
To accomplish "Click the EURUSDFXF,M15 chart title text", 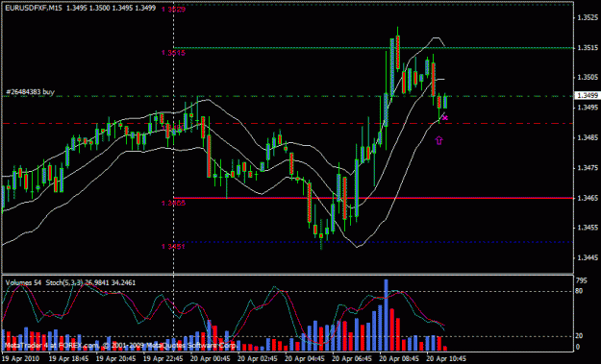I will (x=34, y=8).
